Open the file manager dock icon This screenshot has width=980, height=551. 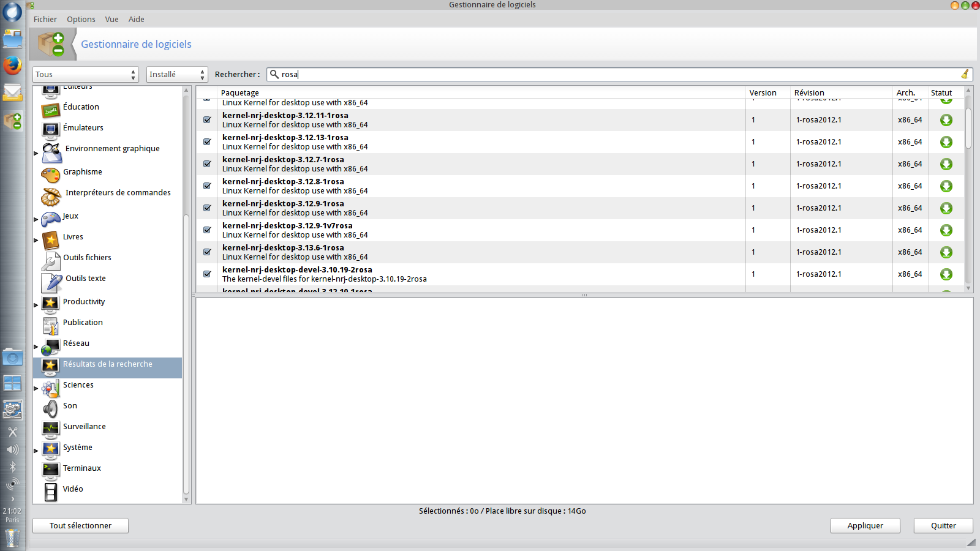coord(12,39)
